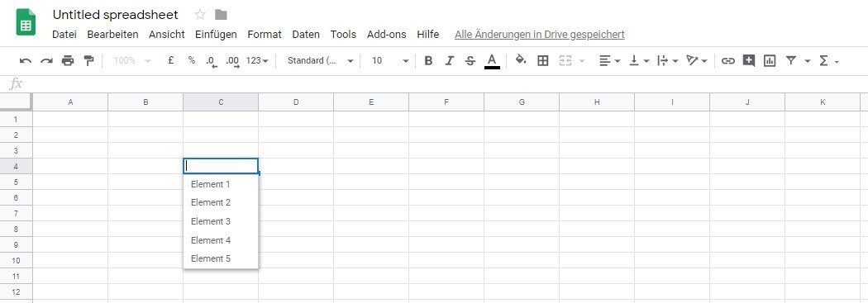
Task: Open the Bearbeiten menu
Action: (113, 35)
